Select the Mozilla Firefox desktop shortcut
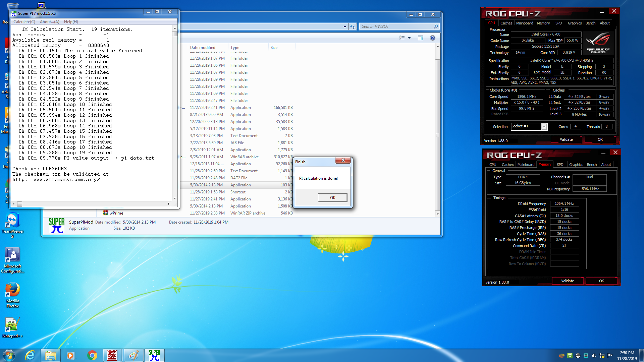 coord(12,295)
